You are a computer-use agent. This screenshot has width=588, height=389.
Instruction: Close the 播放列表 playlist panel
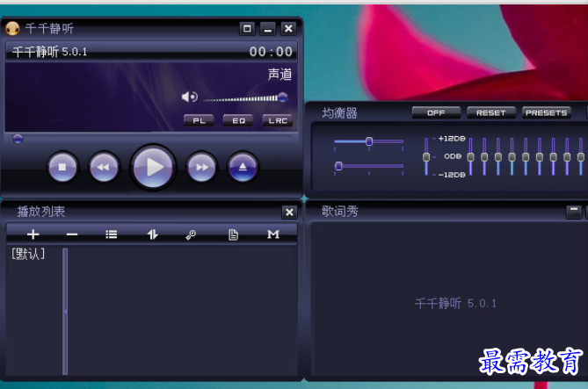pyautogui.click(x=289, y=213)
